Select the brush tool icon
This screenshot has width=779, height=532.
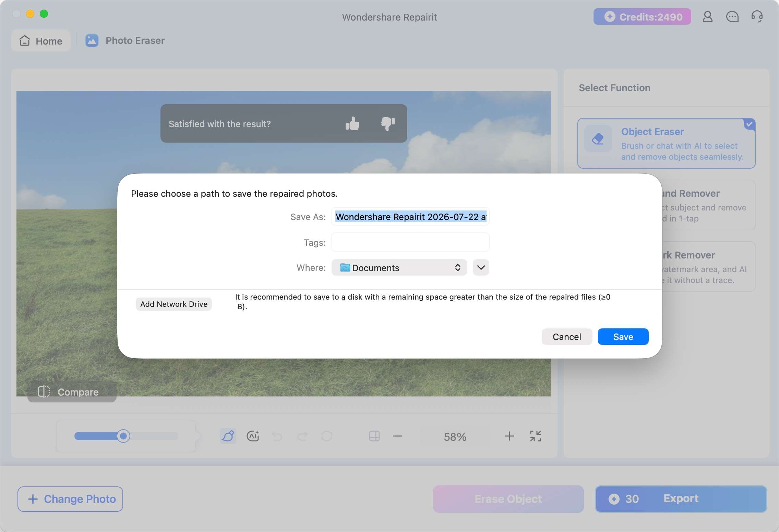[x=228, y=436]
